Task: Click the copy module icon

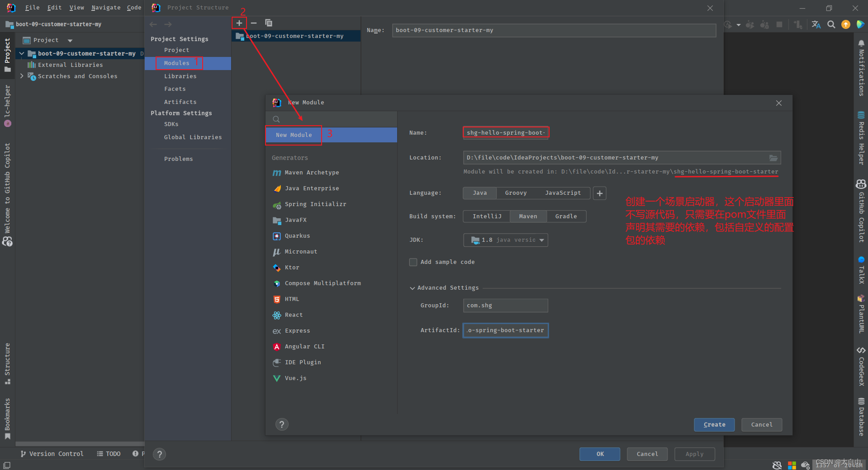Action: click(269, 23)
